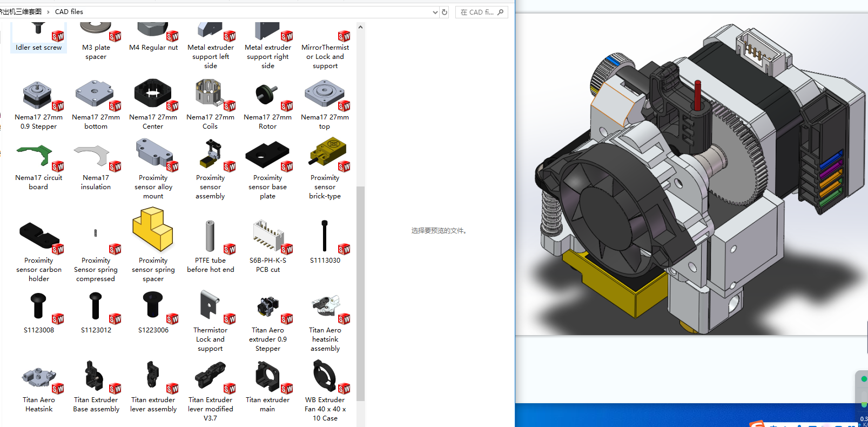This screenshot has width=868, height=427.
Task: Click the MirrorThermistor Lock and support label
Action: point(325,57)
